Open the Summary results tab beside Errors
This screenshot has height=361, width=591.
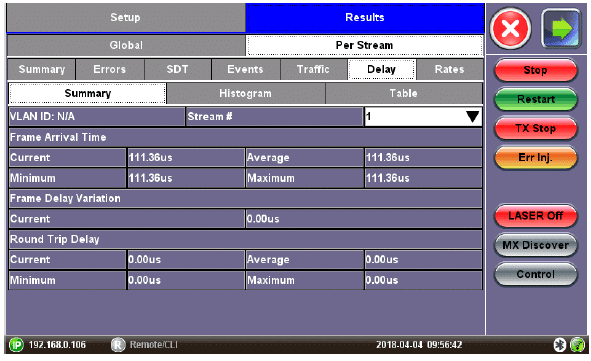click(x=41, y=69)
